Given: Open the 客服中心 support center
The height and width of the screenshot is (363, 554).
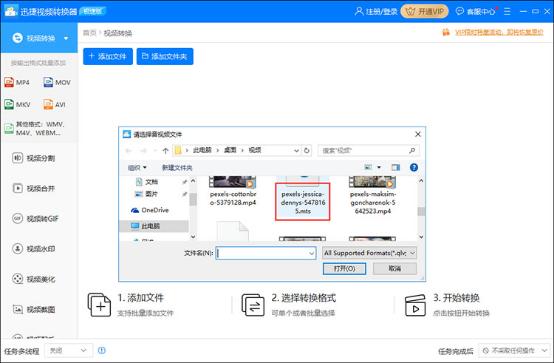Looking at the screenshot, I should (476, 11).
